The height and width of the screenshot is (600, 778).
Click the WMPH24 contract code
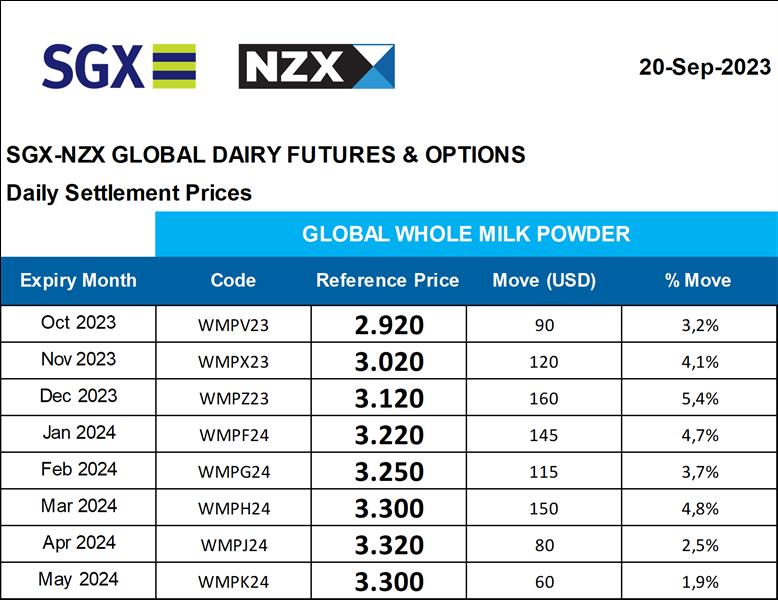(233, 508)
